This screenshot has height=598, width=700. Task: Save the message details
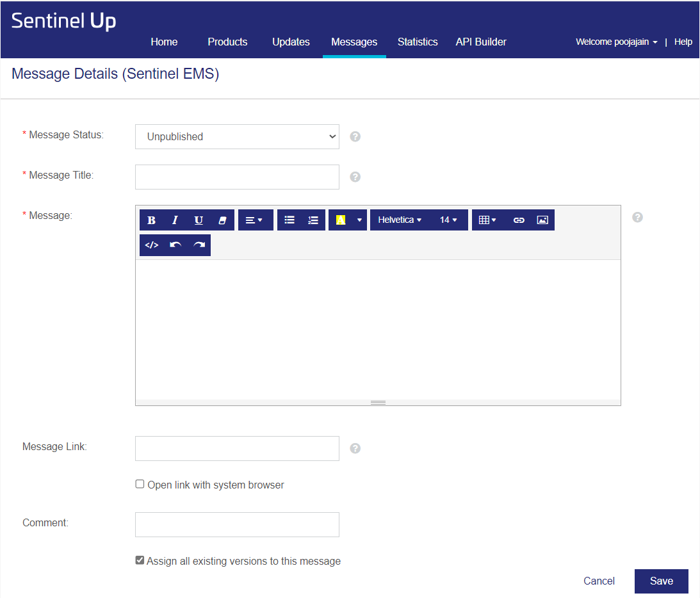(x=662, y=581)
